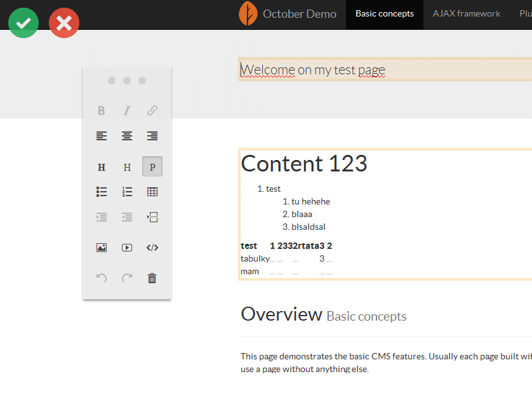Toggle bold formatting in the toolbox

coord(102,110)
